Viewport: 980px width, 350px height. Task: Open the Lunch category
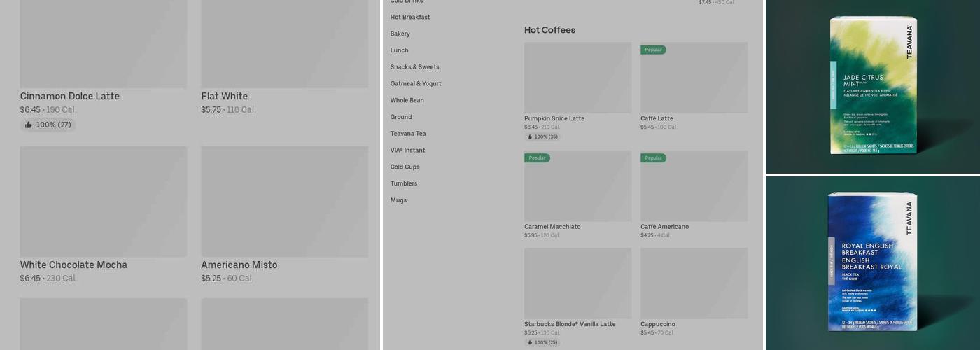(x=400, y=50)
